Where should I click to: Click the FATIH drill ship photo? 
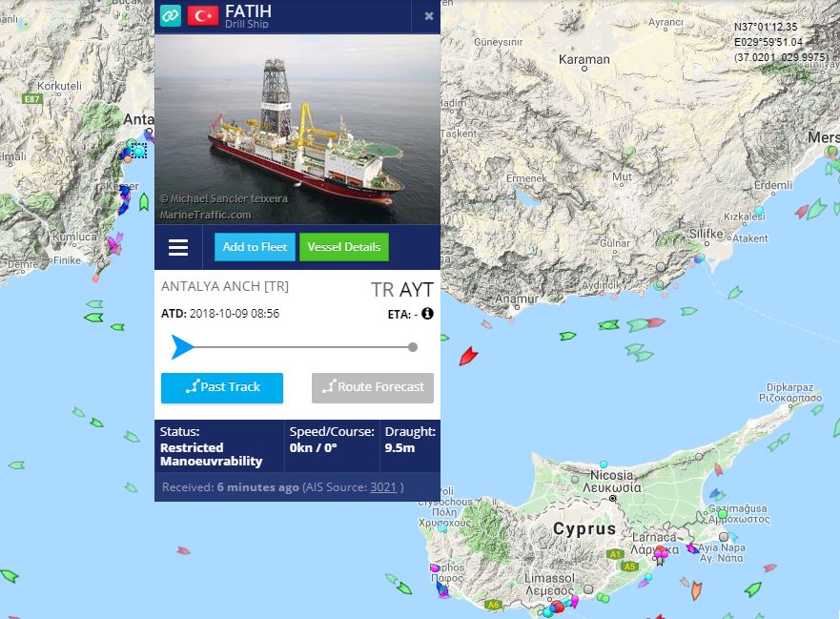(297, 129)
